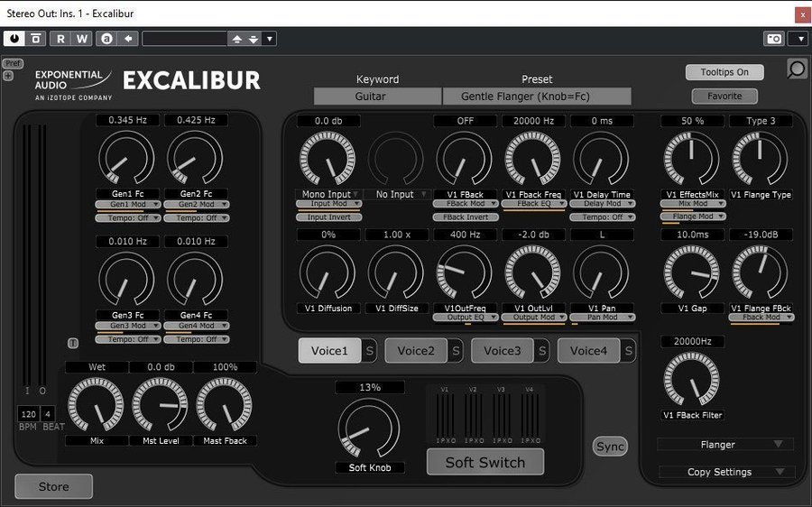Enable the R read automation button
This screenshot has height=507, width=812.
coord(61,39)
